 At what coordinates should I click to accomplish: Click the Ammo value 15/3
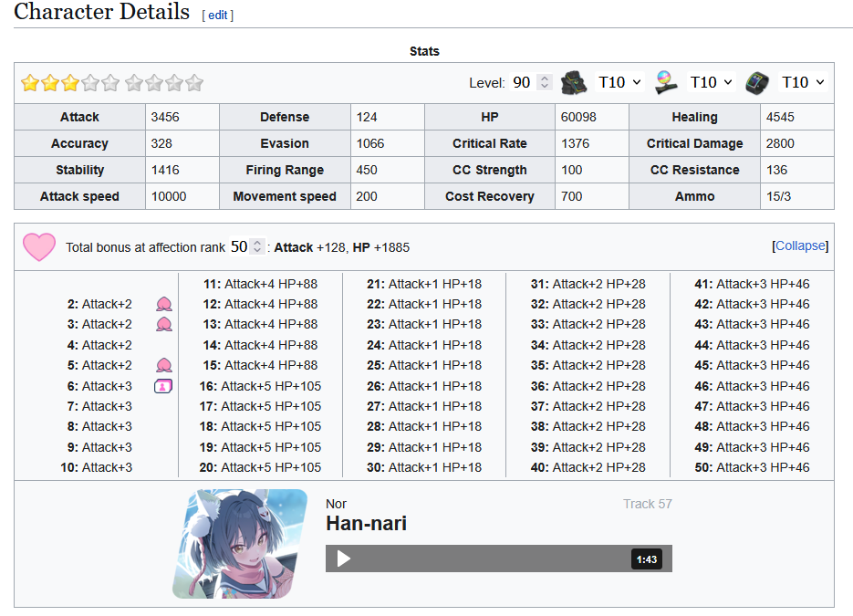778,196
